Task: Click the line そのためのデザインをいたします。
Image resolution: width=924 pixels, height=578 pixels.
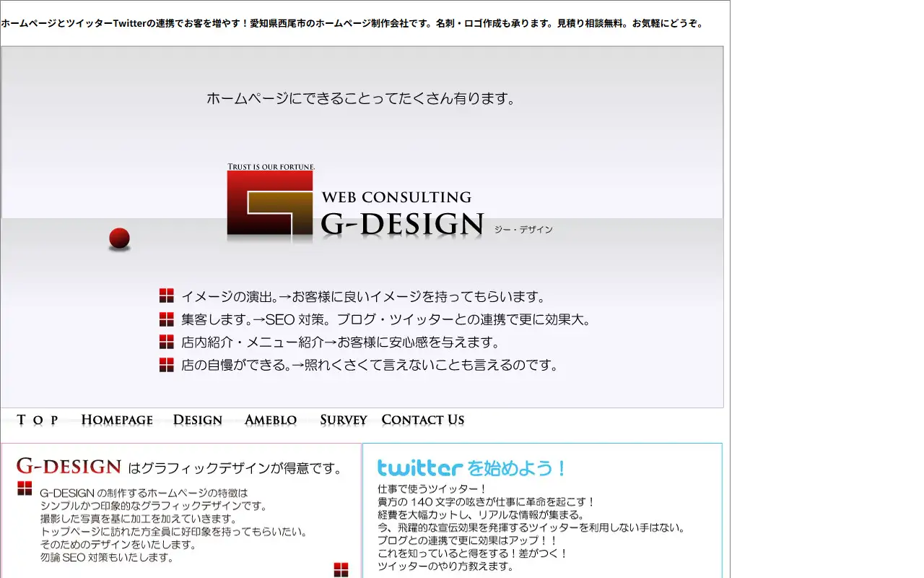Action: tap(118, 545)
